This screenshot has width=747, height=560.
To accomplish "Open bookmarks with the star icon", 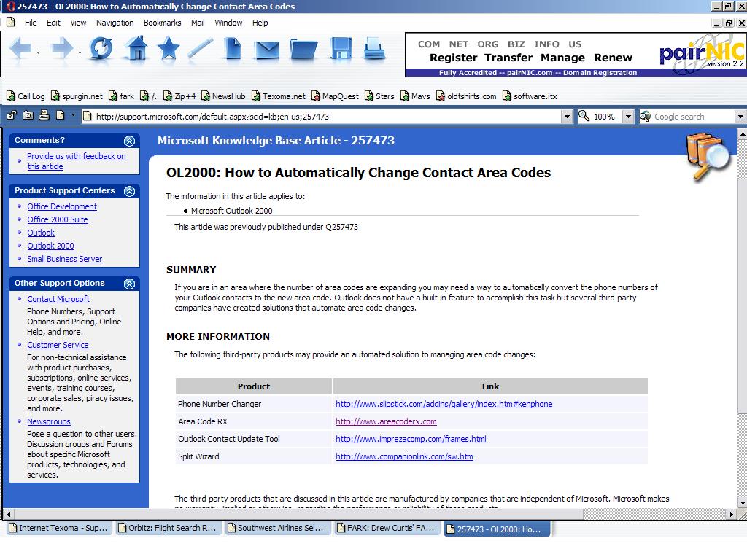I will coord(169,49).
